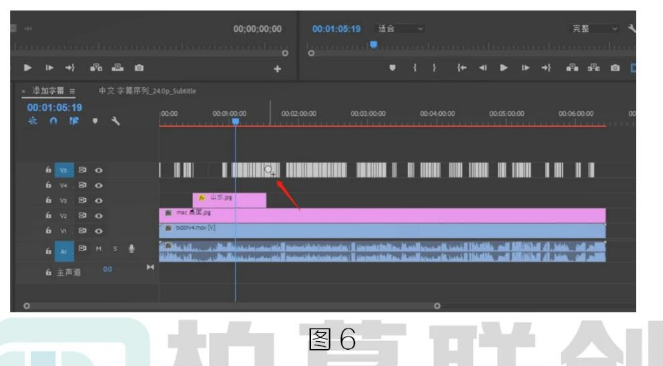
Task: Hide track V1 with eye icon
Action: (x=99, y=231)
